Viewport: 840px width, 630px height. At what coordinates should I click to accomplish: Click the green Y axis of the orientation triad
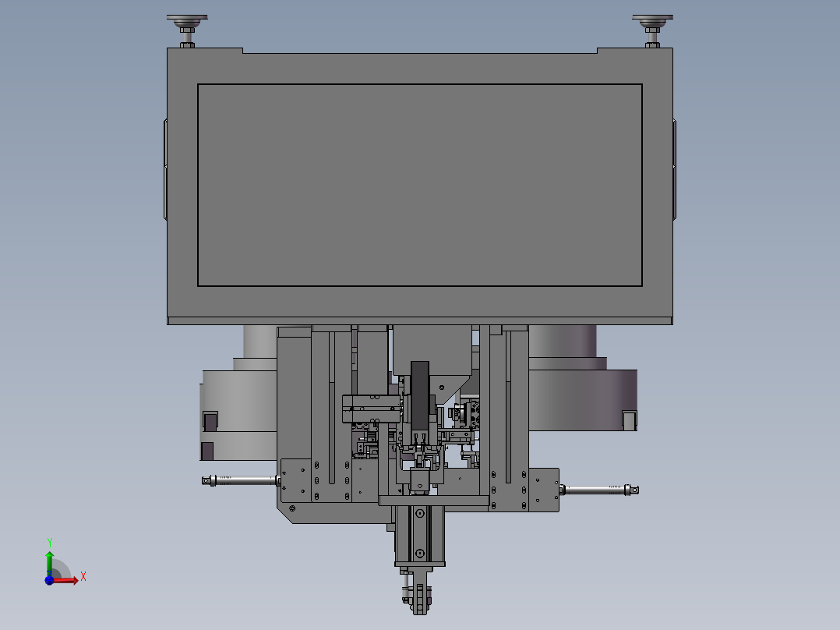pyautogui.click(x=50, y=563)
